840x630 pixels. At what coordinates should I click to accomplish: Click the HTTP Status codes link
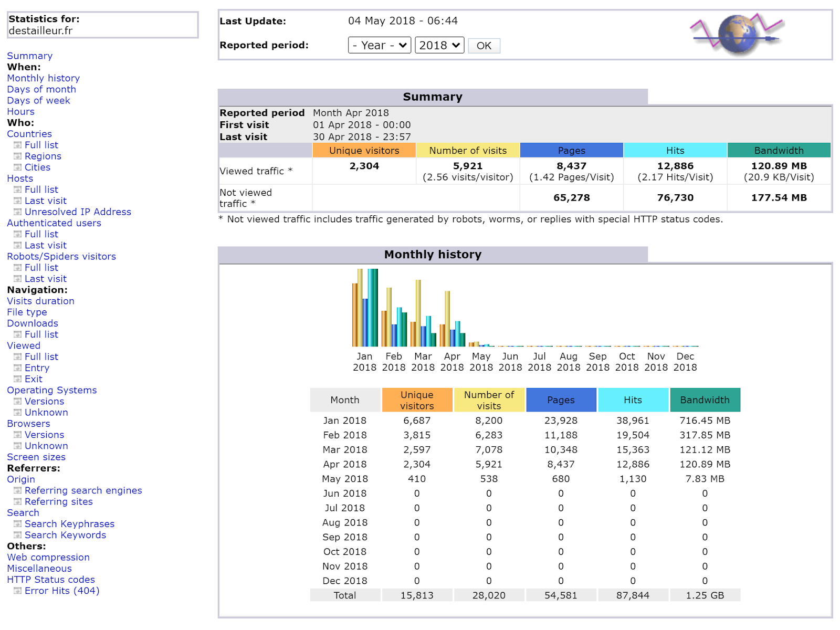[x=51, y=580]
